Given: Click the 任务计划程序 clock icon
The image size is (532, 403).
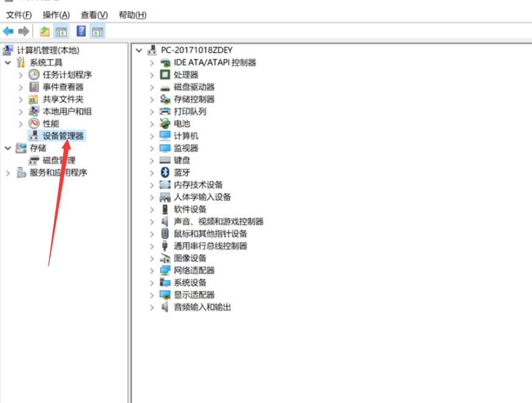Looking at the screenshot, I should point(34,75).
